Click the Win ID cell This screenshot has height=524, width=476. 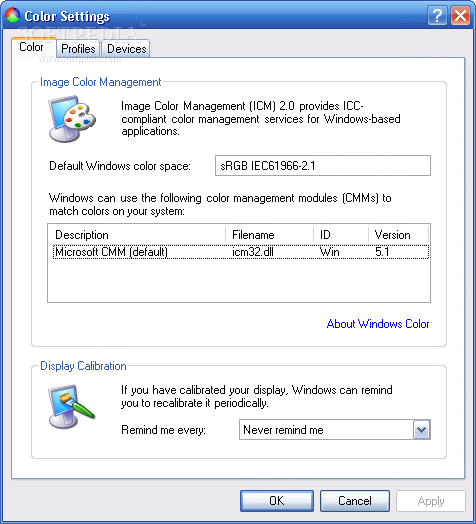pyautogui.click(x=330, y=252)
